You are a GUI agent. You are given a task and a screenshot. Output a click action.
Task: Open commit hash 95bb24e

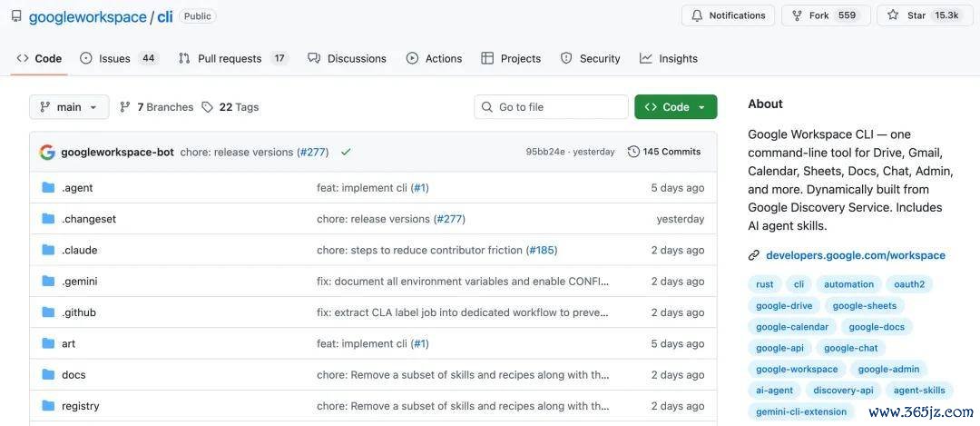tap(545, 152)
